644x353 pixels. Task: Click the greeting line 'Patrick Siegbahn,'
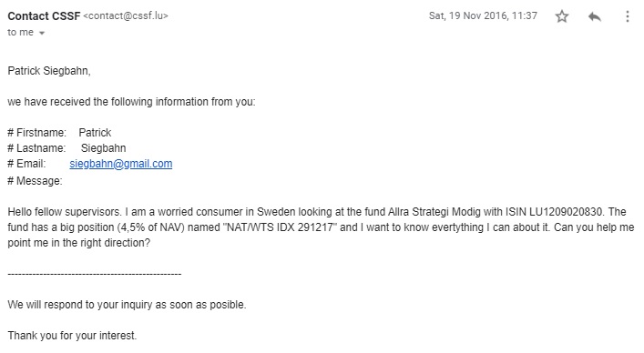[49, 71]
